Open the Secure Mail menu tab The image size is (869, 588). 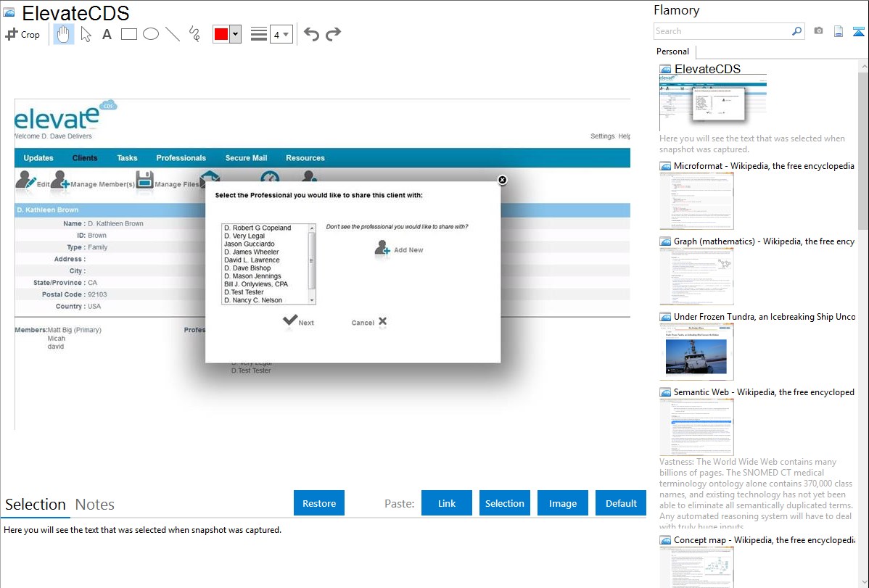(x=246, y=158)
